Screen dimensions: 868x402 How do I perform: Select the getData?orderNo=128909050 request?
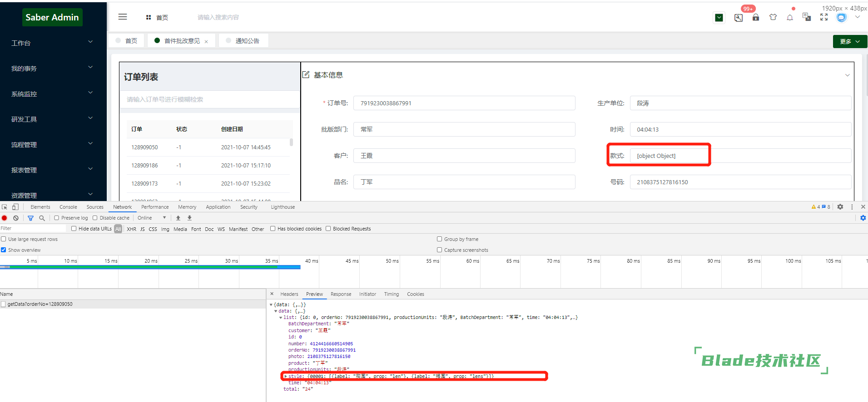point(133,304)
